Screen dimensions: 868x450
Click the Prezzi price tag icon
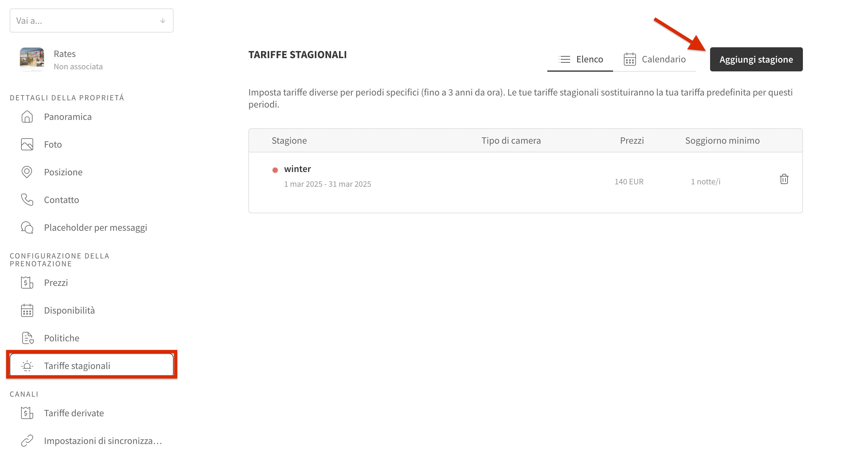(27, 283)
